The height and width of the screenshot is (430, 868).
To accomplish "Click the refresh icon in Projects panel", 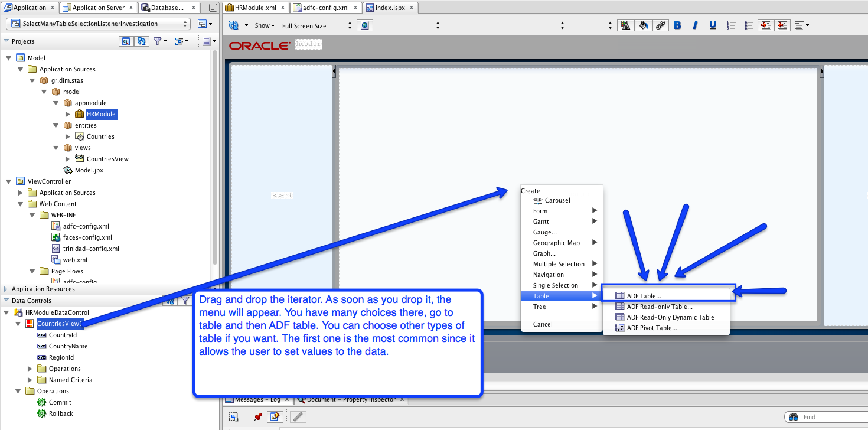I will (142, 41).
